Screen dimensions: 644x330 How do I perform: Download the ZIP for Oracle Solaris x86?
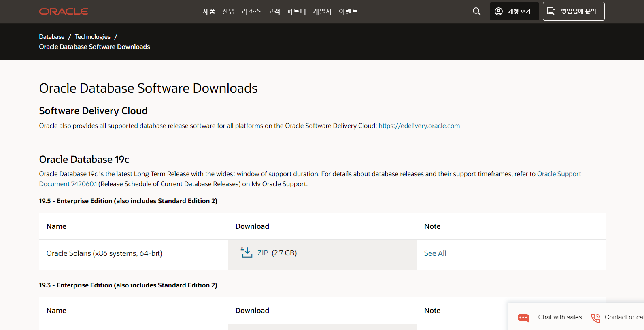click(263, 253)
